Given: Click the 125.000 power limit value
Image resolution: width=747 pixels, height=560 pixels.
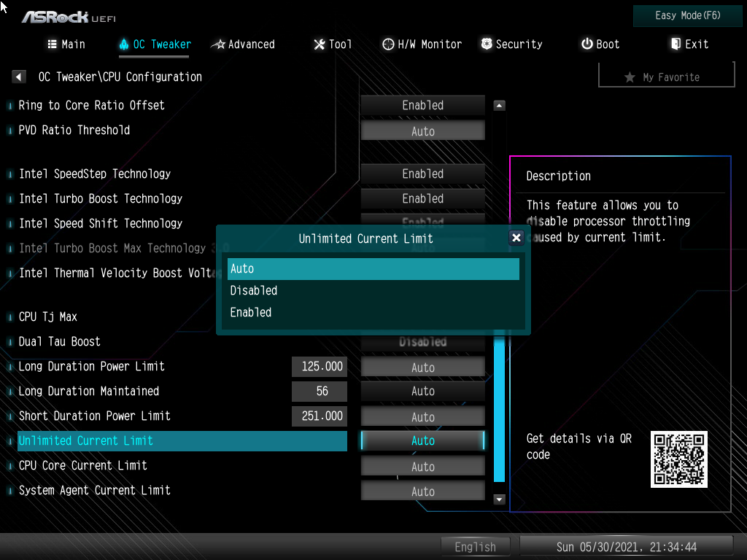Looking at the screenshot, I should pos(320,366).
